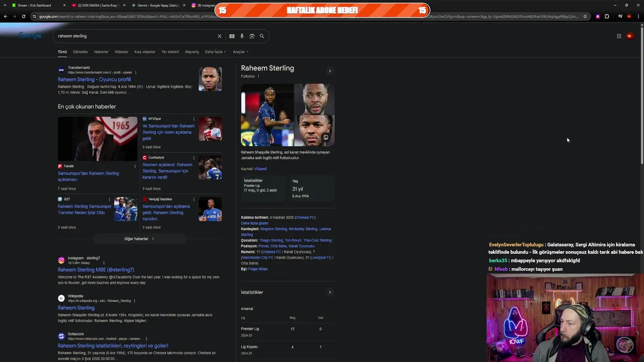Switch to the Gemini browser tab
The height and width of the screenshot is (362, 644).
(x=158, y=6)
